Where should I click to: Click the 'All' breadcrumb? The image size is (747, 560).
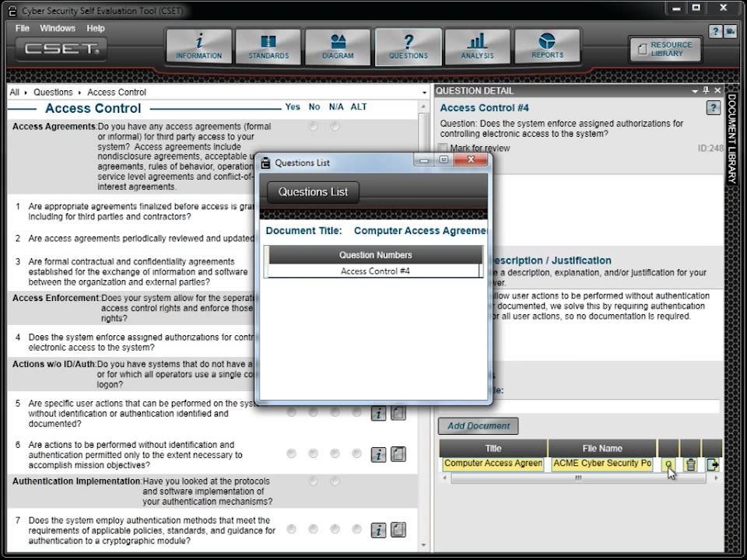(x=15, y=93)
